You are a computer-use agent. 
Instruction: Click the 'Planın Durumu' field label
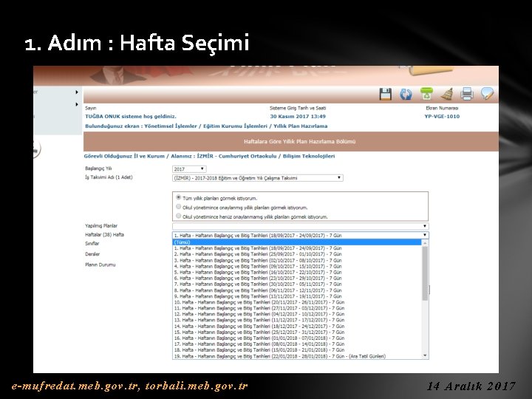coord(100,265)
